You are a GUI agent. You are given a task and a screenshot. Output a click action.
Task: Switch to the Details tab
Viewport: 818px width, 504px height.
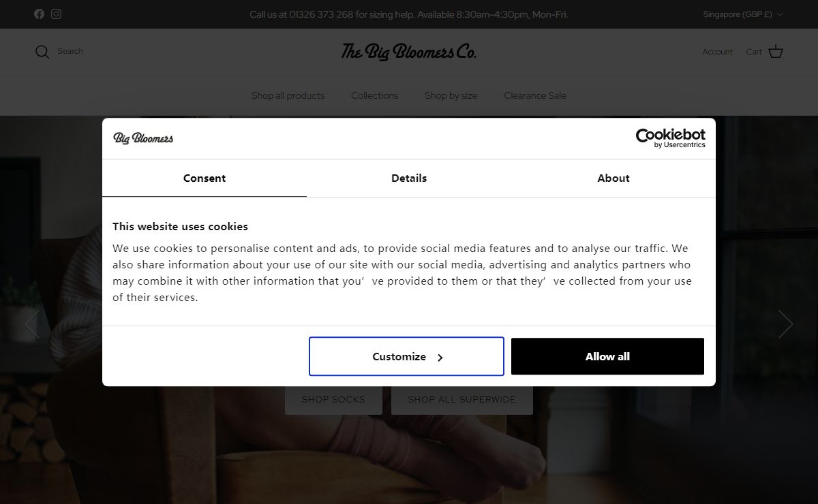click(x=409, y=178)
